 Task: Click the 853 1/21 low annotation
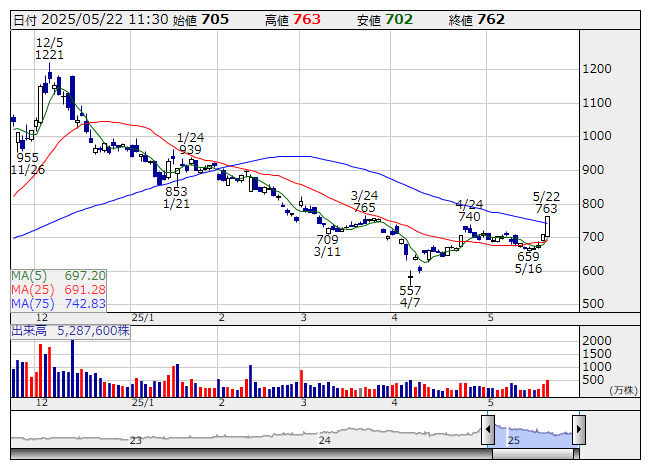[x=176, y=197]
